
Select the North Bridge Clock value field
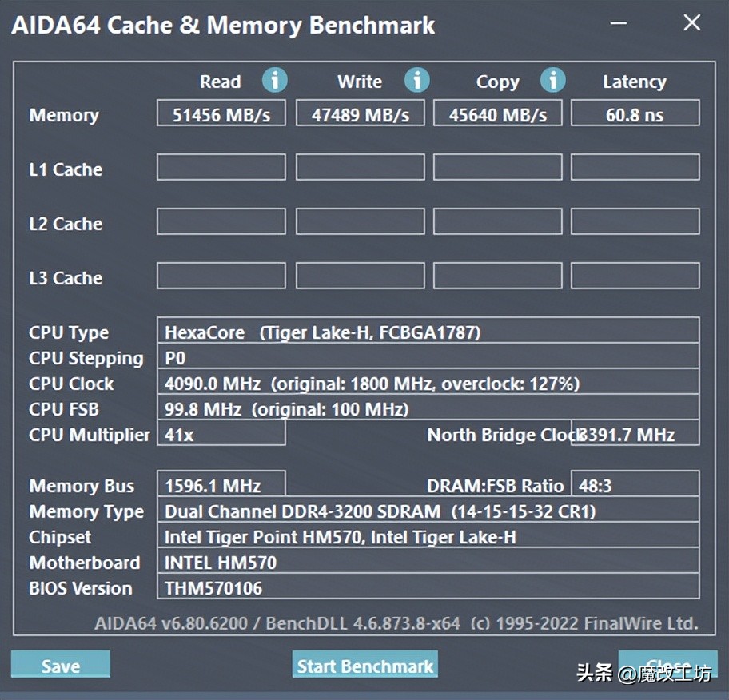(x=635, y=435)
